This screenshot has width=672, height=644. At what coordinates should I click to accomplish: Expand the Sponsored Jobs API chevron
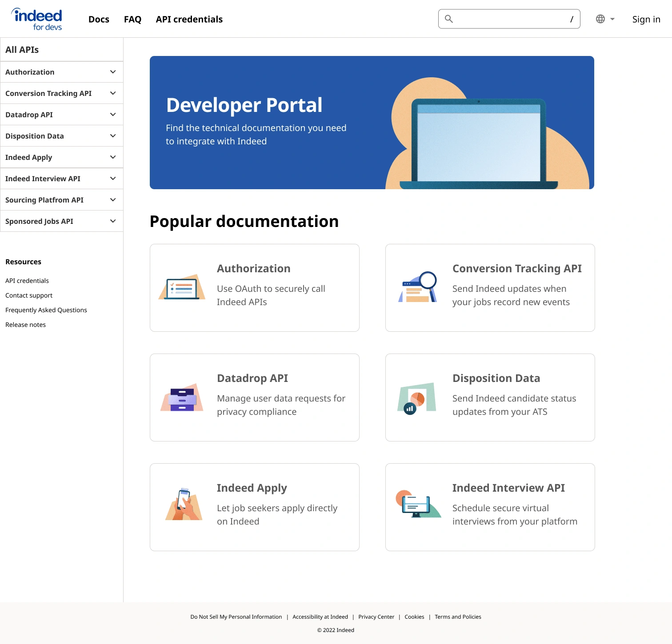[x=113, y=221]
